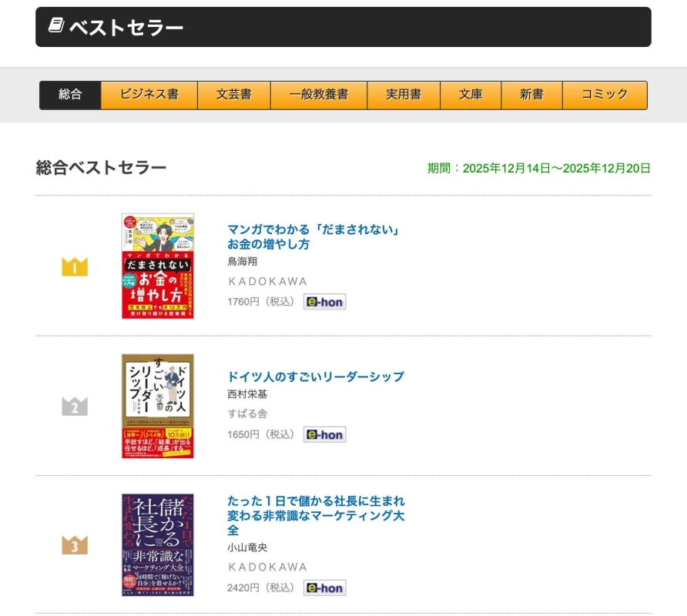Open the 実用書 category tab
The image size is (687, 616).
click(404, 94)
